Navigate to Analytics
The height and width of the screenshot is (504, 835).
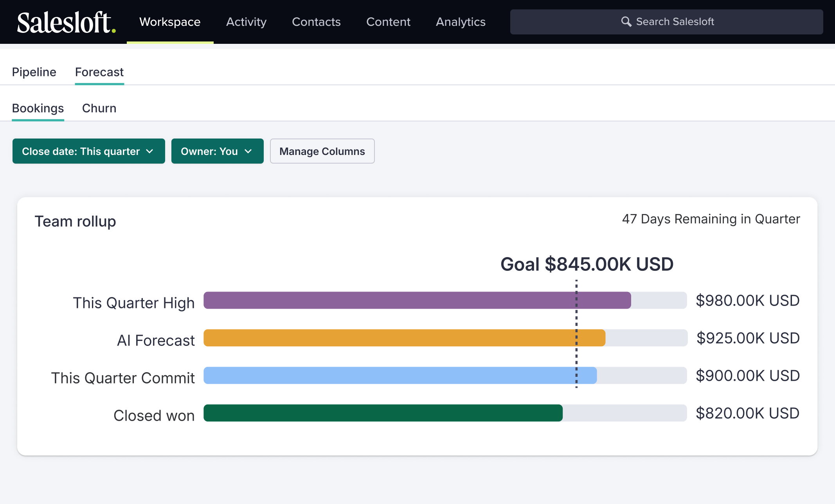[461, 22]
